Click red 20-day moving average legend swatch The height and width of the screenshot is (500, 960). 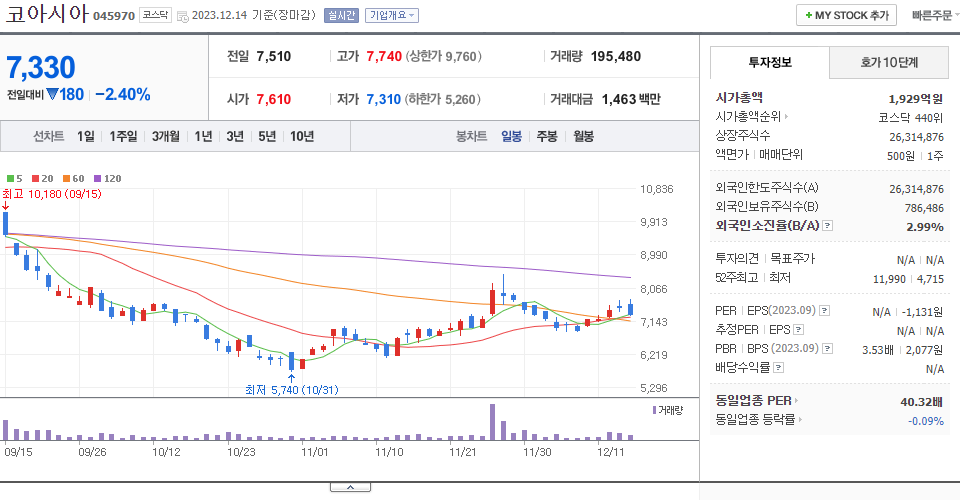[x=36, y=179]
